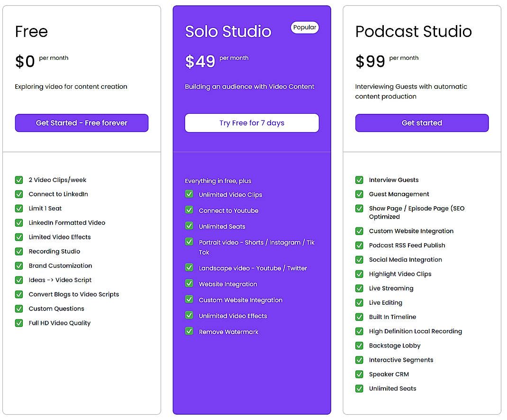The width and height of the screenshot is (507, 420).
Task: Click the checkmark next to Unlimited Video Clips
Action: (x=189, y=194)
